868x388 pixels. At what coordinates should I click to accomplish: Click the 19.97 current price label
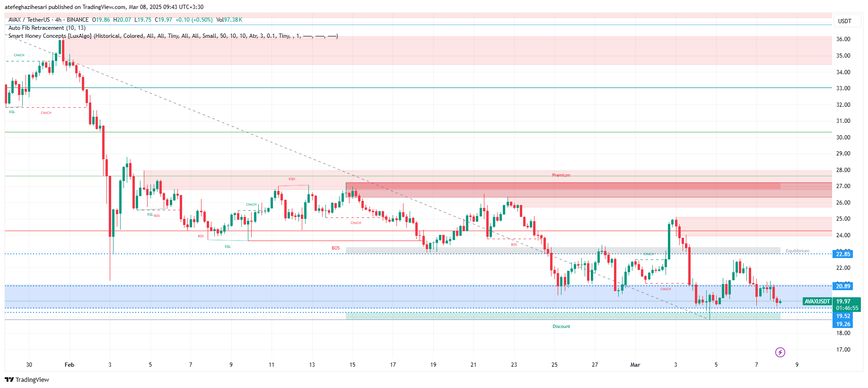843,302
